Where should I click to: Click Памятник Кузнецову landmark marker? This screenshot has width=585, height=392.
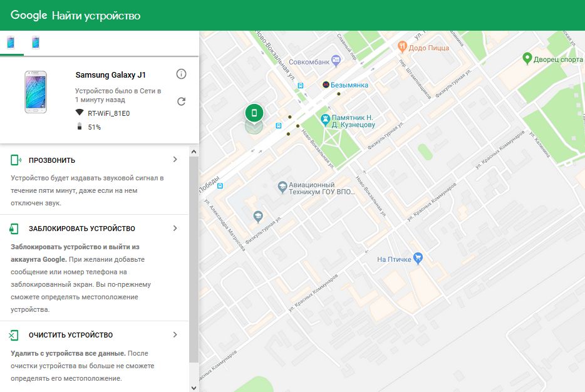[x=325, y=119]
